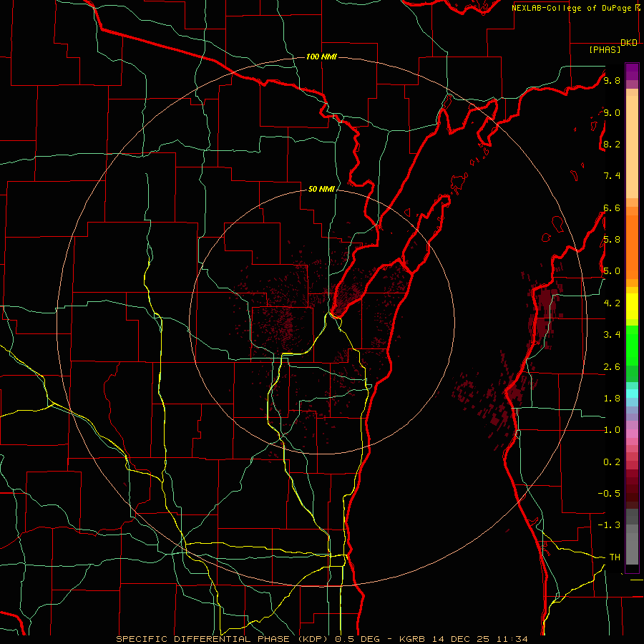Pick the cyan band on the color bar
This screenshot has height=644, width=644.
point(632,394)
